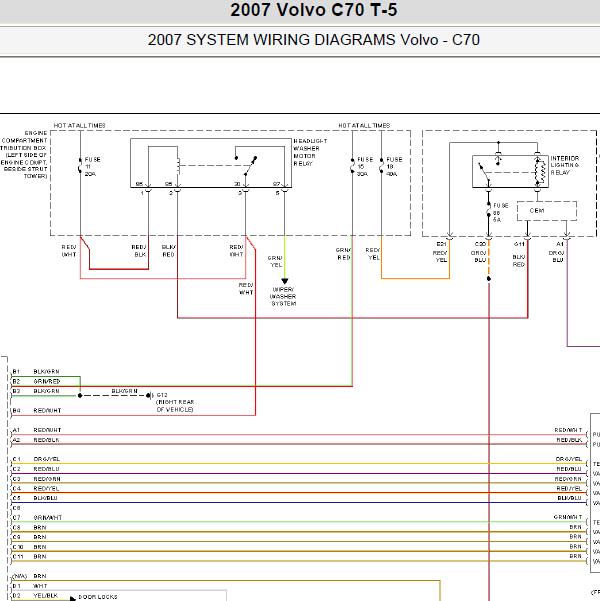The image size is (600, 601).
Task: Click the A2 RED/BLK row on left connector
Action: point(36,440)
